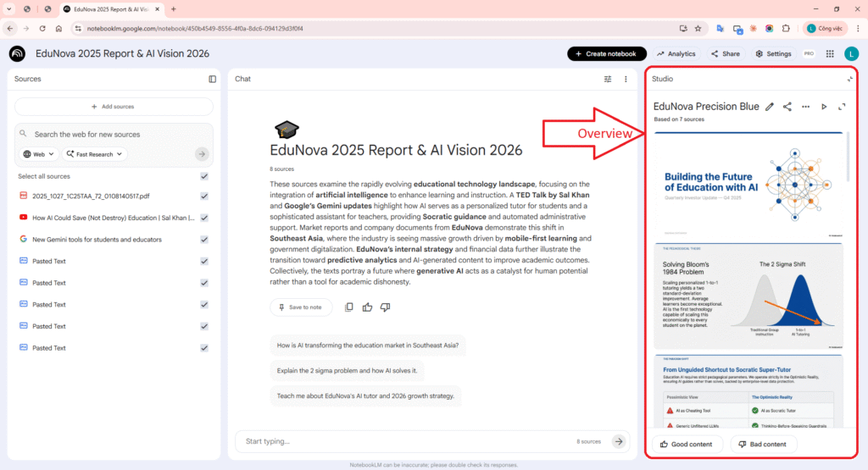Open chat configuration settings icon
This screenshot has height=470, width=868.
pos(607,79)
